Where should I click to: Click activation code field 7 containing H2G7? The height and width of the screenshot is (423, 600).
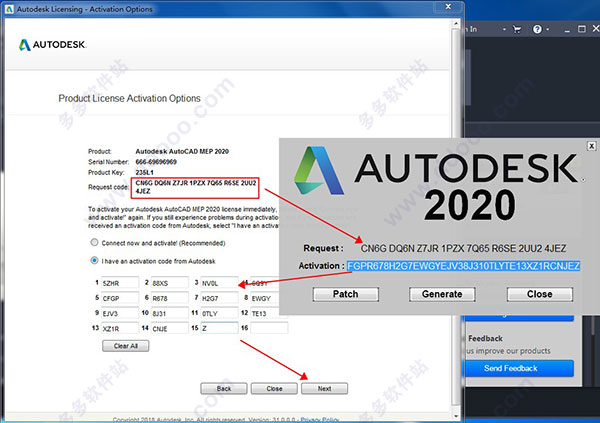click(x=219, y=298)
